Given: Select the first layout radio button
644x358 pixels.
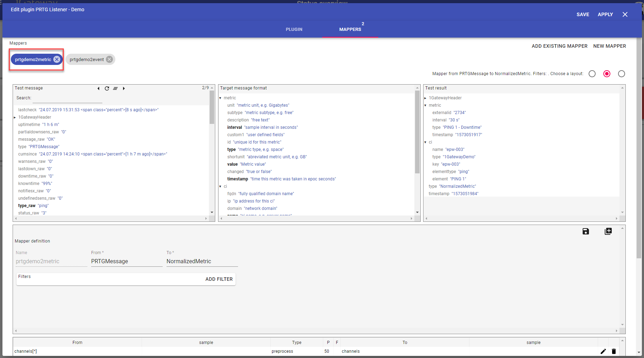Looking at the screenshot, I should tap(592, 74).
